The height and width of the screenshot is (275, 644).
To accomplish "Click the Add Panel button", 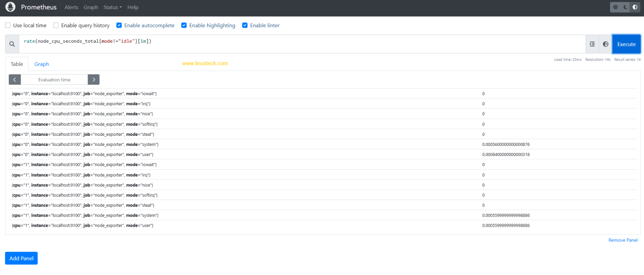I will (x=21, y=258).
